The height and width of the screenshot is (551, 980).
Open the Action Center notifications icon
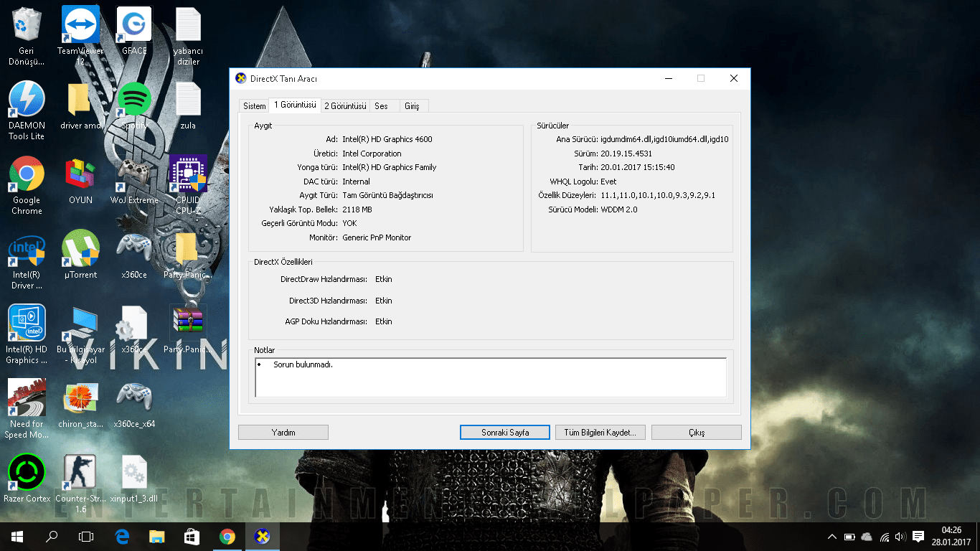918,537
